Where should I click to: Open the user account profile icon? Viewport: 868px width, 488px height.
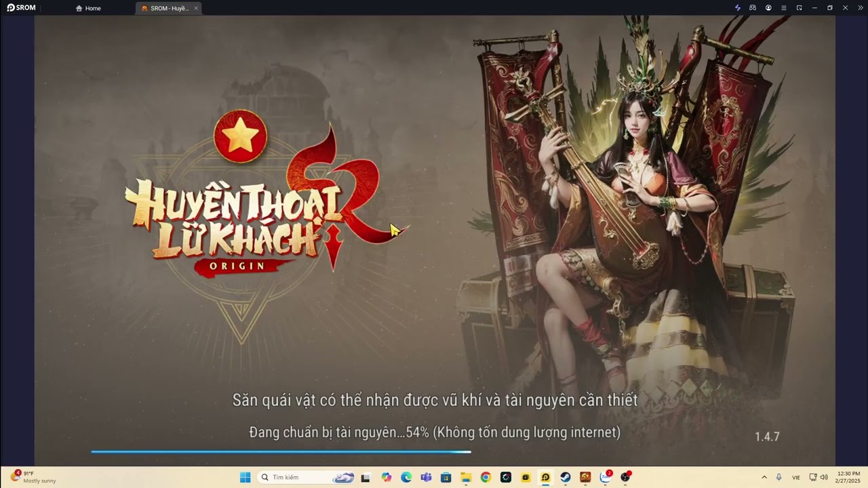coord(768,8)
